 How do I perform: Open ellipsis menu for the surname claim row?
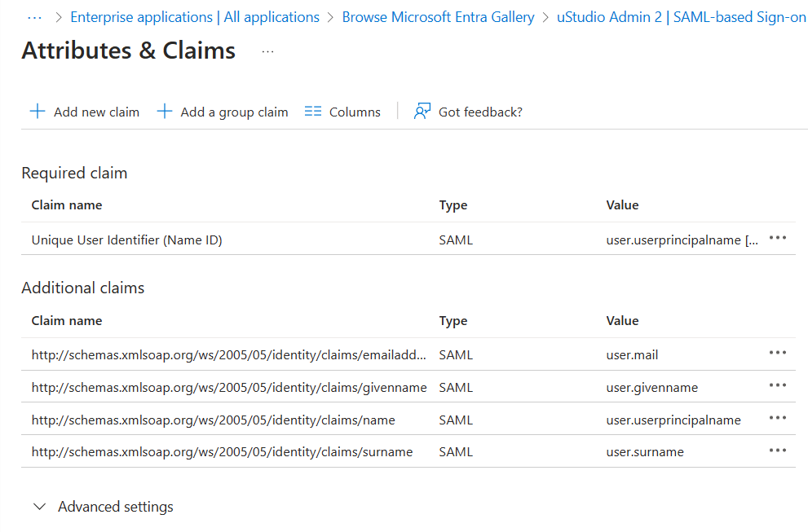[777, 451]
